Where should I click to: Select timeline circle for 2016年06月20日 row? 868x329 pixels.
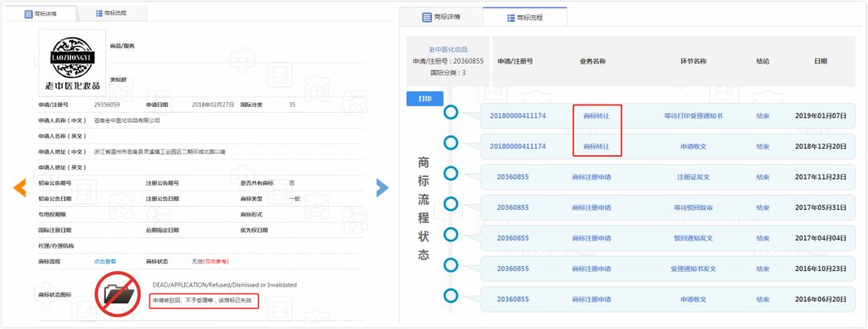[x=451, y=295]
